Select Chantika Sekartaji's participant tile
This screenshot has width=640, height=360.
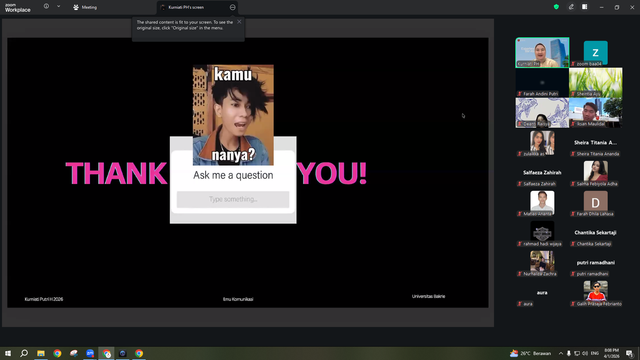coord(596,233)
